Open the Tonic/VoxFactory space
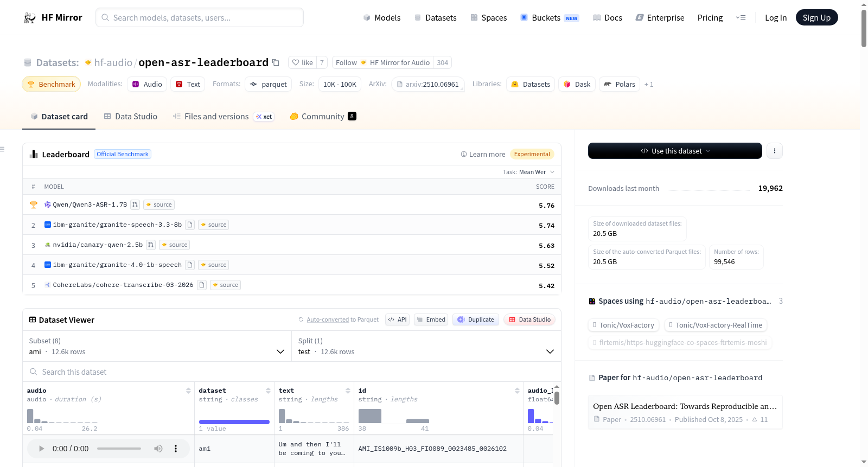The height and width of the screenshot is (467, 868). 623,325
